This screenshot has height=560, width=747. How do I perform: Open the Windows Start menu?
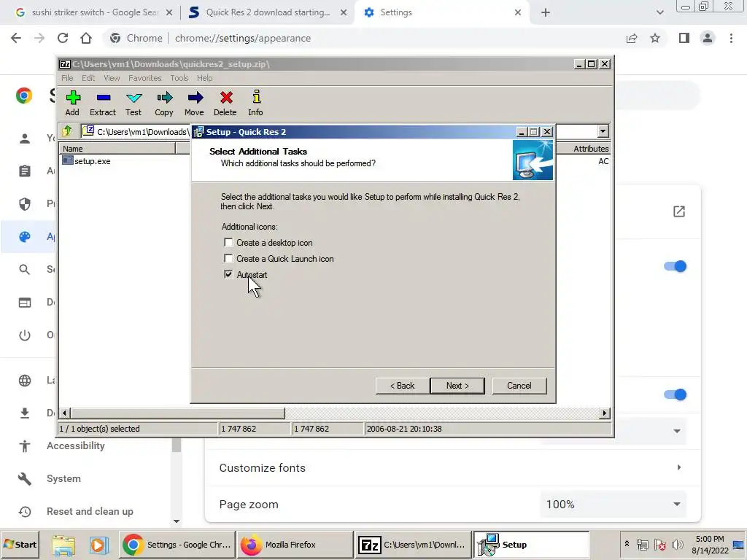click(20, 544)
